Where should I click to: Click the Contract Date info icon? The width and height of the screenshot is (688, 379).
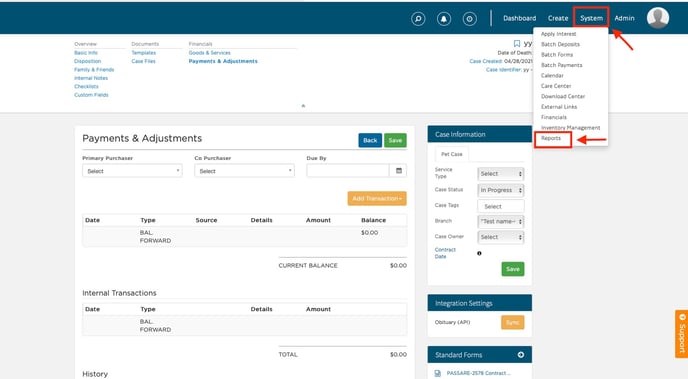[x=479, y=253]
